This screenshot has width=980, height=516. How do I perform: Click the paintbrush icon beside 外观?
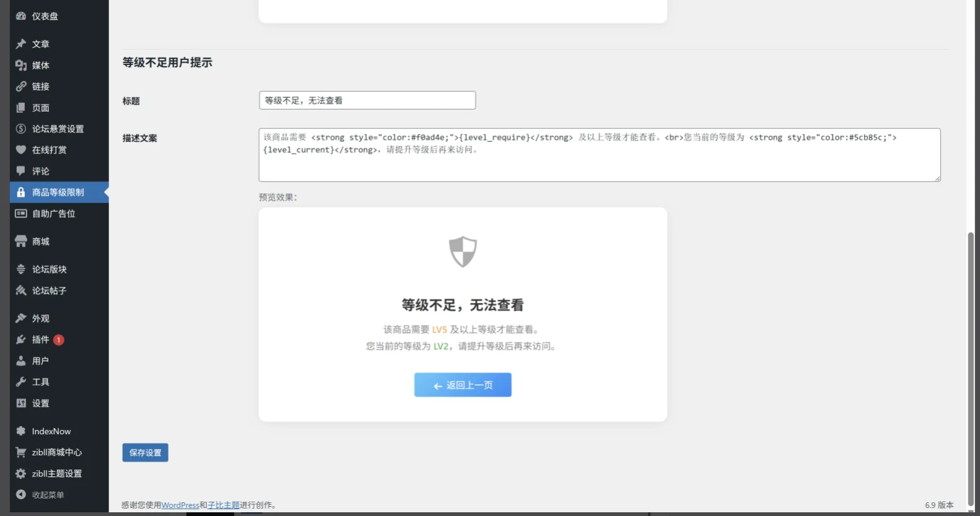click(20, 318)
